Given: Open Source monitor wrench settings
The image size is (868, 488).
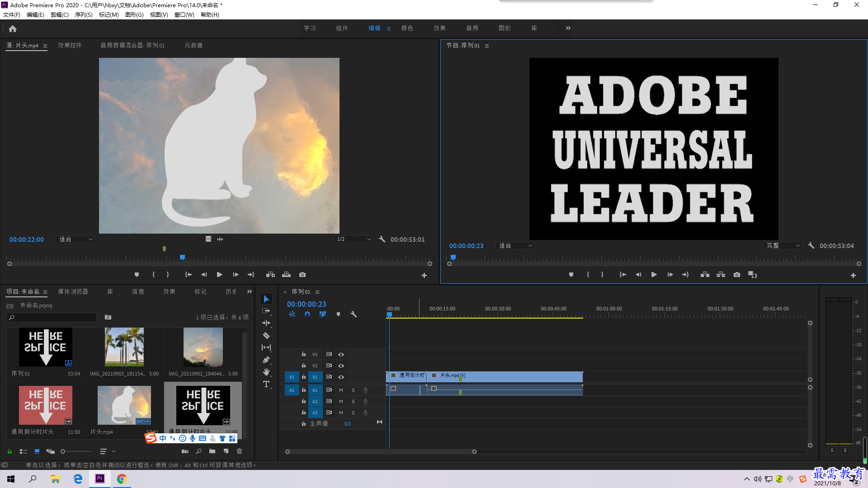Looking at the screenshot, I should coord(382,239).
